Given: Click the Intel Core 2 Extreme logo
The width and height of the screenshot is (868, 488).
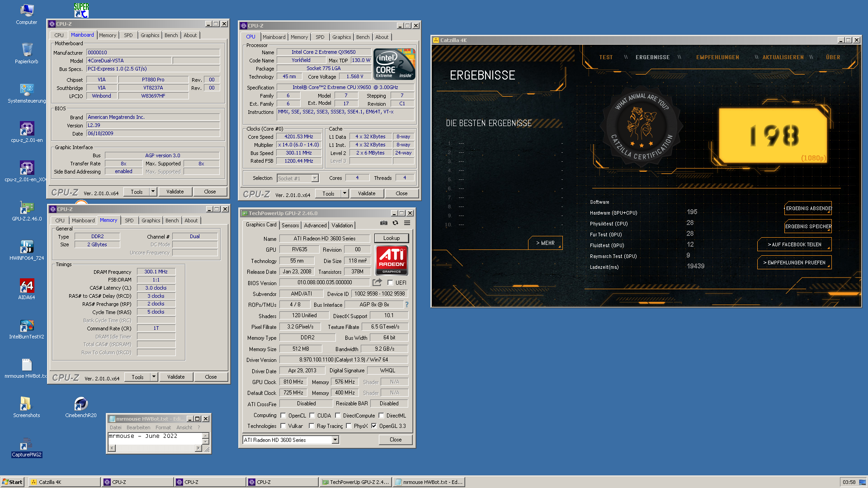Looking at the screenshot, I should click(394, 65).
